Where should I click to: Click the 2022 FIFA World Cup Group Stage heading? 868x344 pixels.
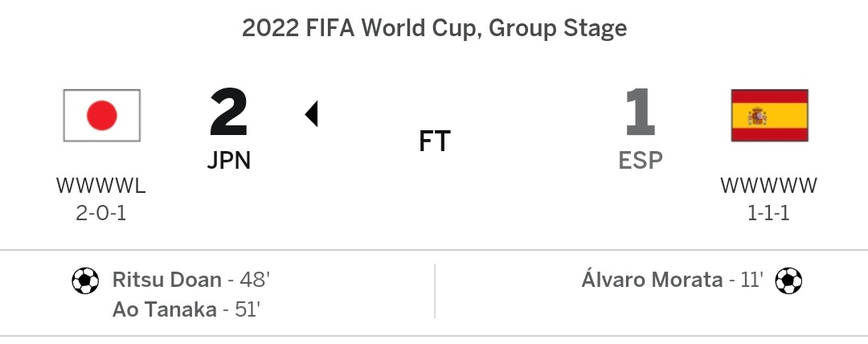coord(435,28)
